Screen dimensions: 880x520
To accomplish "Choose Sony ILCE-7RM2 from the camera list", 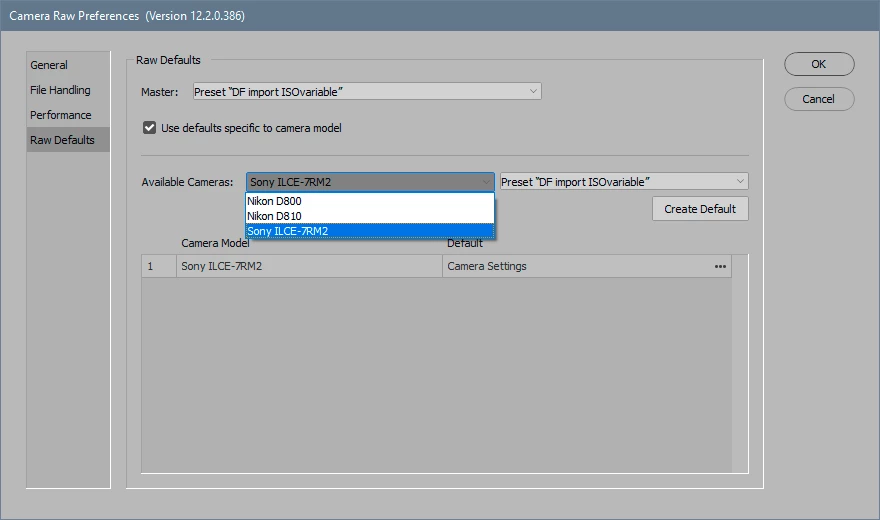I will (370, 231).
